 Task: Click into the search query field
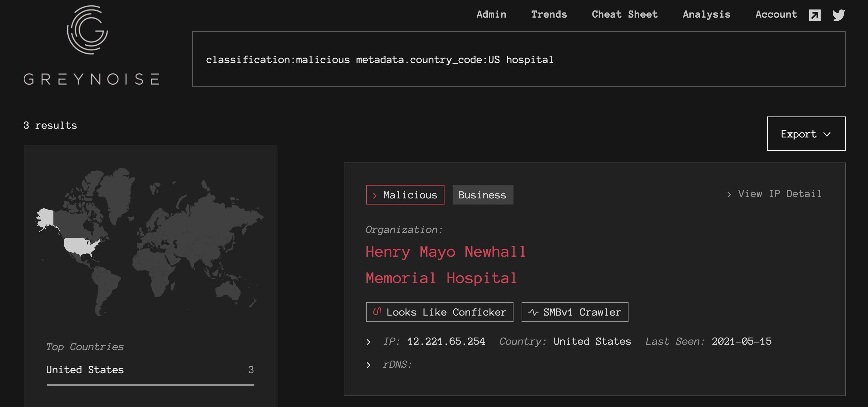coord(518,59)
